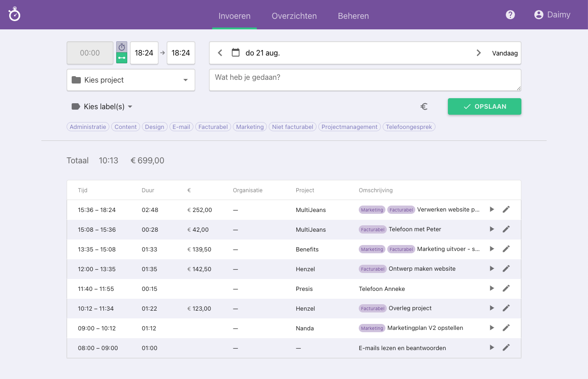Switch to the Overzichten tab
588x379 pixels.
(294, 16)
